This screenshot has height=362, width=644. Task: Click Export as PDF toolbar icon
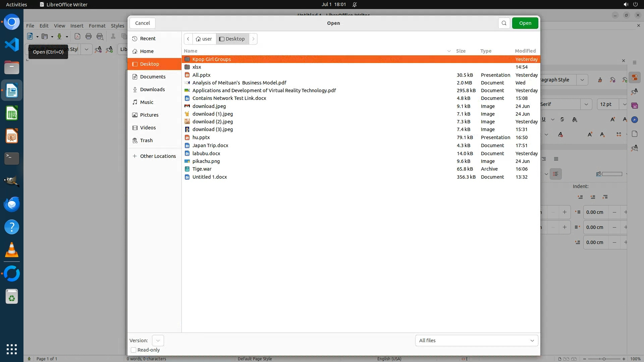(x=77, y=37)
